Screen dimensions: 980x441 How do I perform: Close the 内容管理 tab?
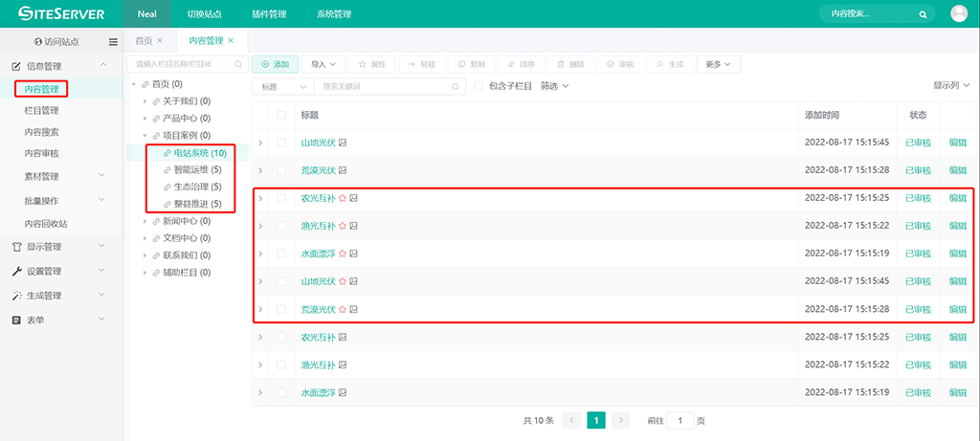point(232,40)
